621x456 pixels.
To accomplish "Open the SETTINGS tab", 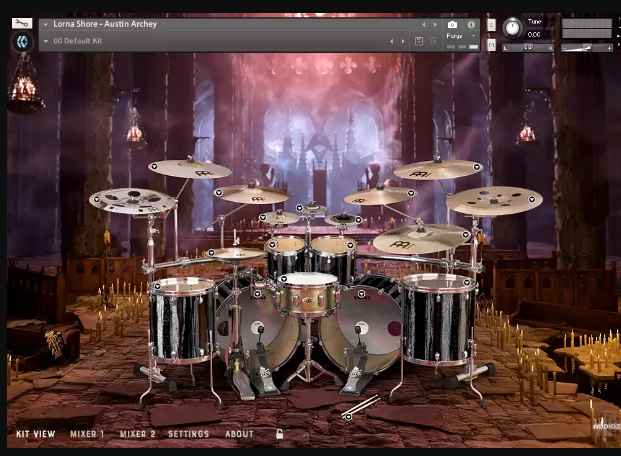I will click(189, 434).
